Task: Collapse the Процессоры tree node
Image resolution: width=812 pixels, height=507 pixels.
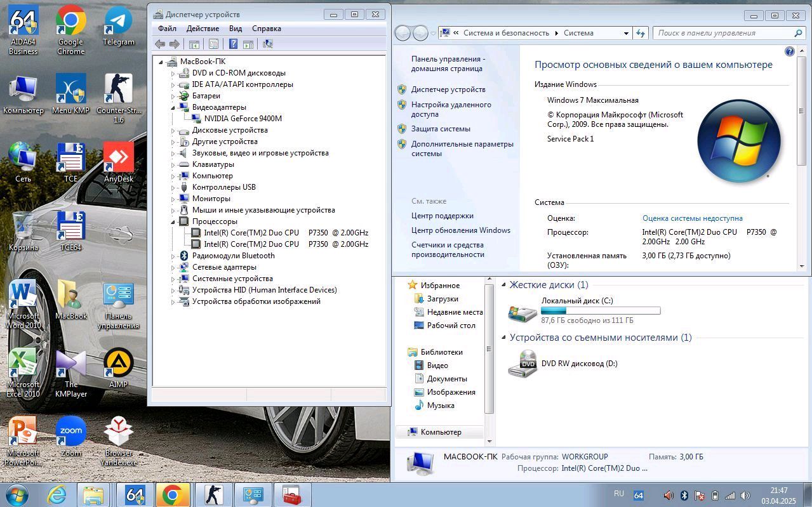Action: 173,221
